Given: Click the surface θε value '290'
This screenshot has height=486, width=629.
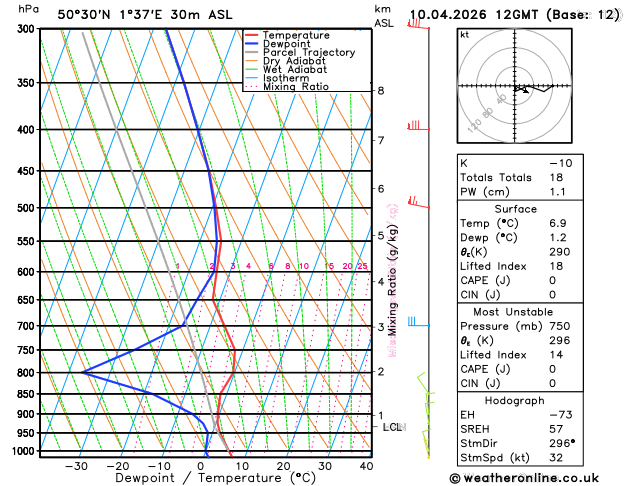Looking at the screenshot, I should pyautogui.click(x=560, y=252).
